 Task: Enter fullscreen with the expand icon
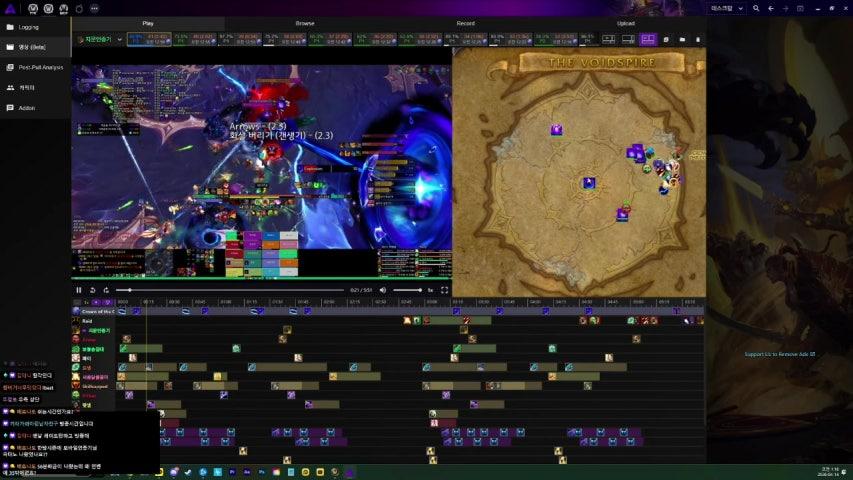(x=444, y=290)
